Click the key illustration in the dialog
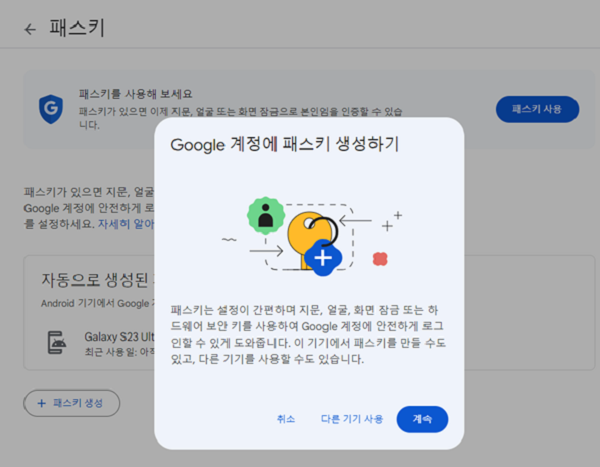Screen dimensions: 600x467 (313, 237)
